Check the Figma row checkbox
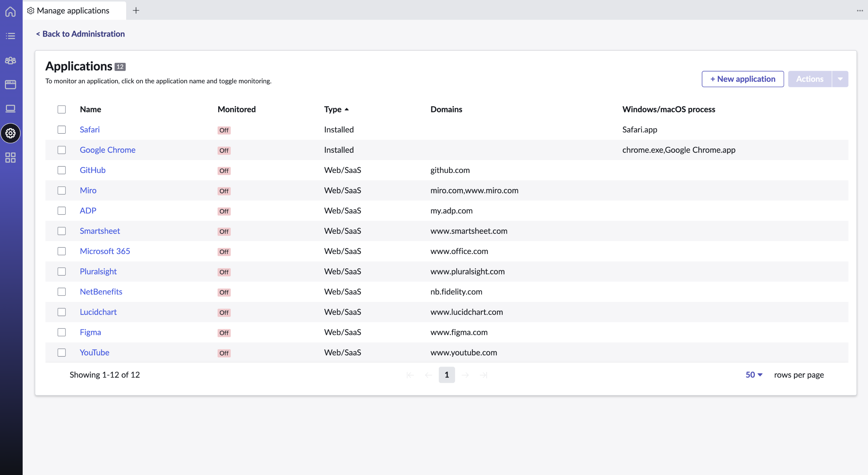868x475 pixels. (62, 332)
